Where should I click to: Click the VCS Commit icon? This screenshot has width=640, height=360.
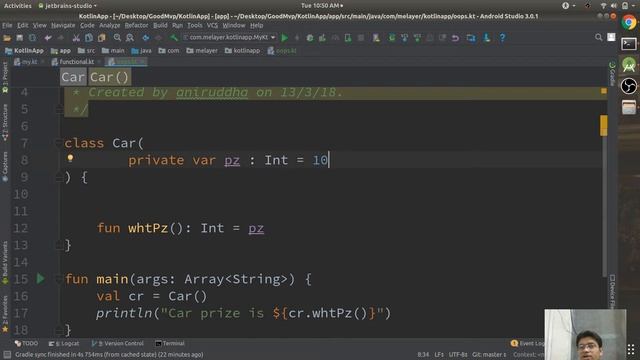(x=417, y=38)
